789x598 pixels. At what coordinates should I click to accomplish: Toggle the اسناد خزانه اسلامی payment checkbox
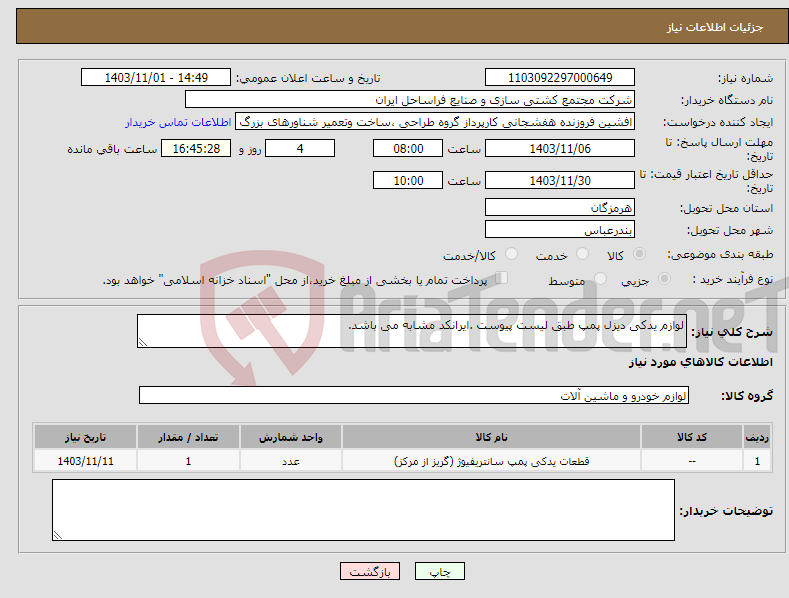click(x=502, y=277)
